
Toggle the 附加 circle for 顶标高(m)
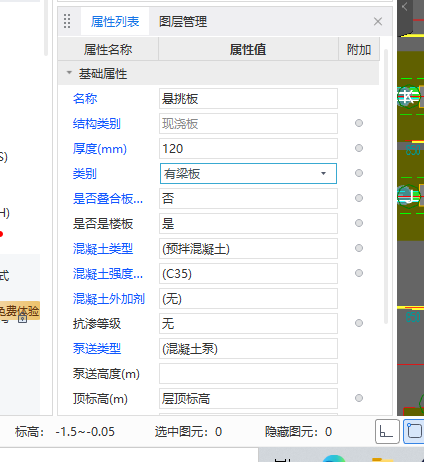359,398
